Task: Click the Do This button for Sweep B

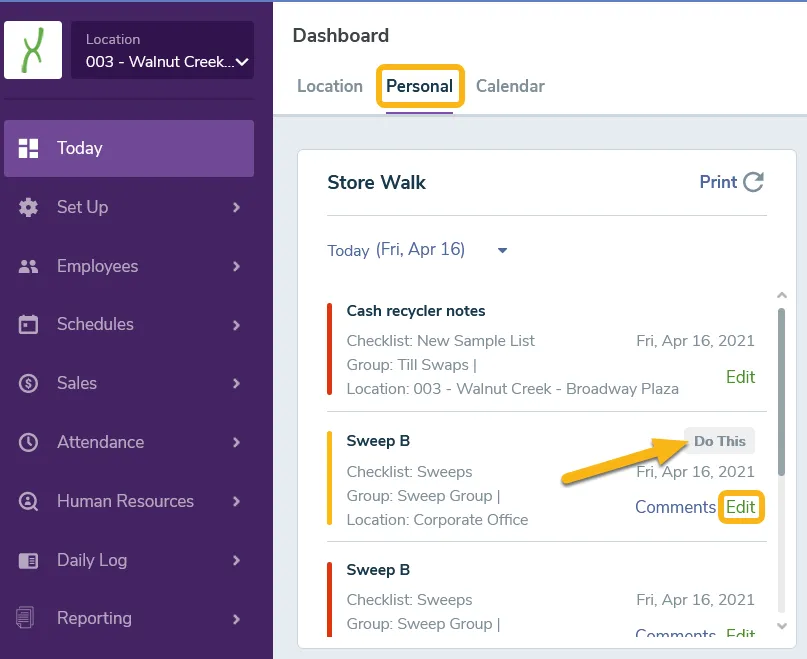Action: tap(720, 441)
